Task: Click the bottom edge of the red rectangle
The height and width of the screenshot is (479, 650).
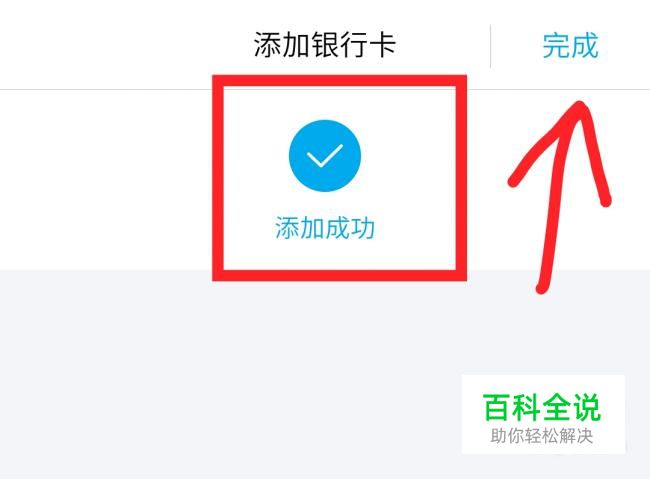Action: click(340, 275)
